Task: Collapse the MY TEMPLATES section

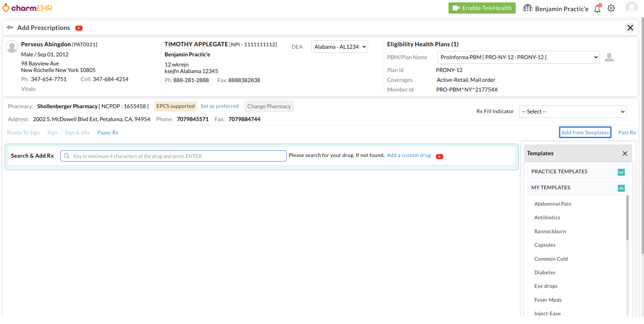Action: click(621, 188)
